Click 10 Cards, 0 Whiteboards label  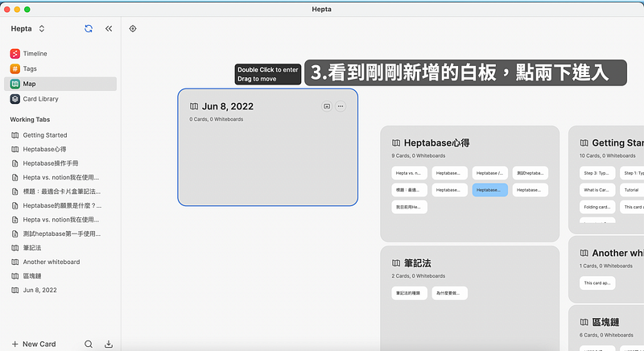(x=607, y=155)
